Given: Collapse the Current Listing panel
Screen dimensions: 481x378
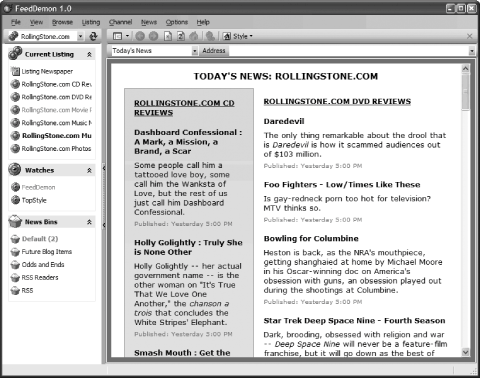Looking at the screenshot, I should (x=89, y=54).
